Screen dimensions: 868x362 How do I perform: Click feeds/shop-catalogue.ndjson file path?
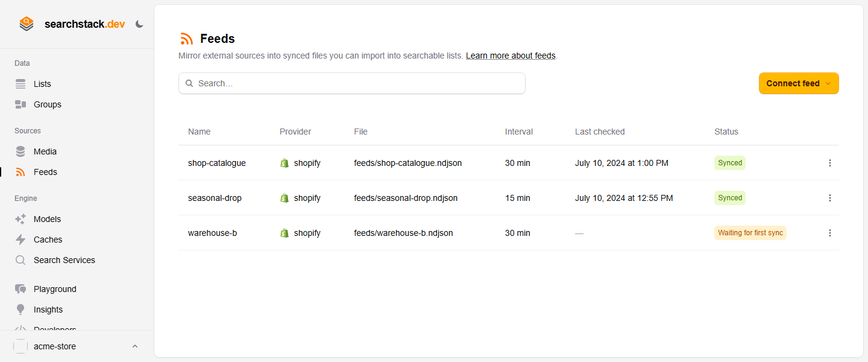(x=408, y=163)
